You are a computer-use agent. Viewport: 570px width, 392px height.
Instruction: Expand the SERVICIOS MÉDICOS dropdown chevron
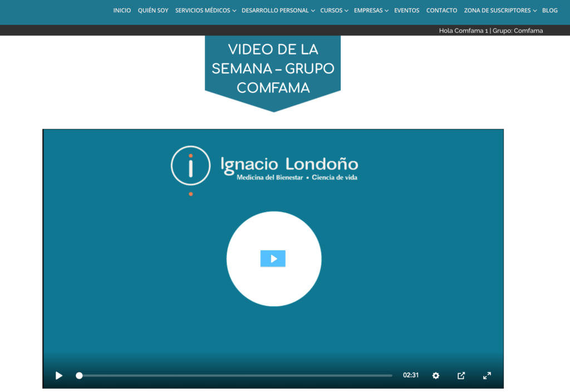tap(234, 11)
